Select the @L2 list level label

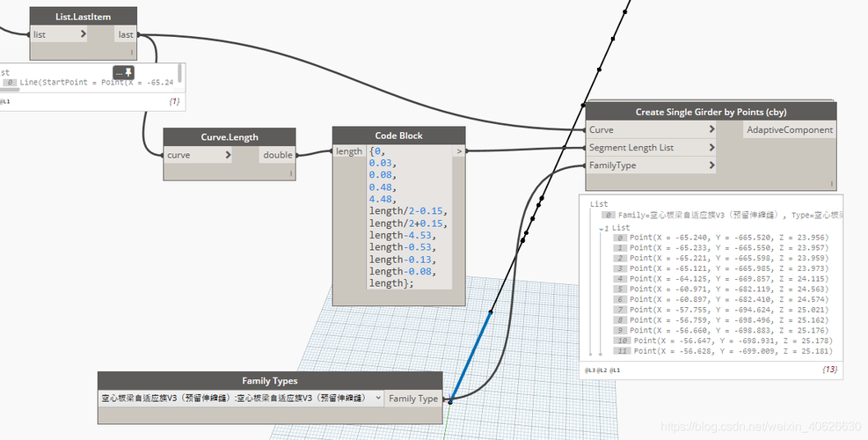point(602,371)
